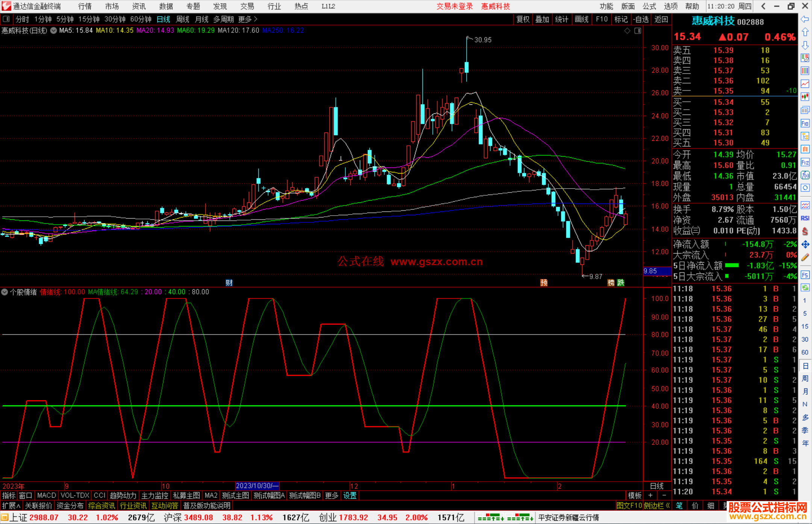Click the F12 sidebar icon
The height and width of the screenshot is (524, 812).
[x=805, y=162]
